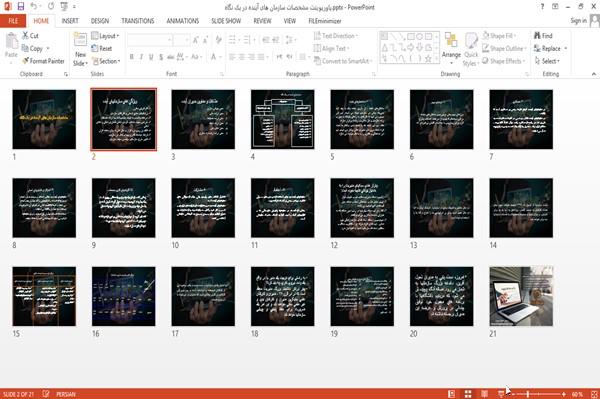Toggle text Shadow

(161, 57)
